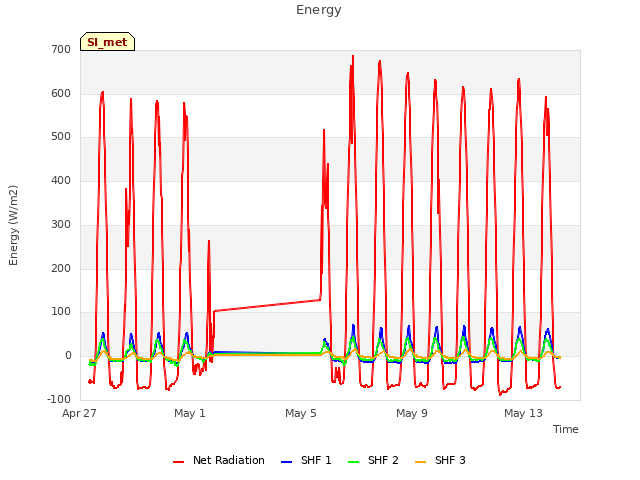Click the 600 y-axis tick label

pyautogui.click(x=61, y=93)
